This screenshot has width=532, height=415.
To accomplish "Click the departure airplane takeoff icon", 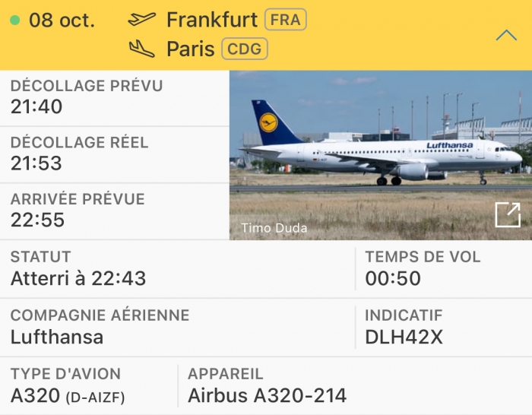I will pos(142,19).
